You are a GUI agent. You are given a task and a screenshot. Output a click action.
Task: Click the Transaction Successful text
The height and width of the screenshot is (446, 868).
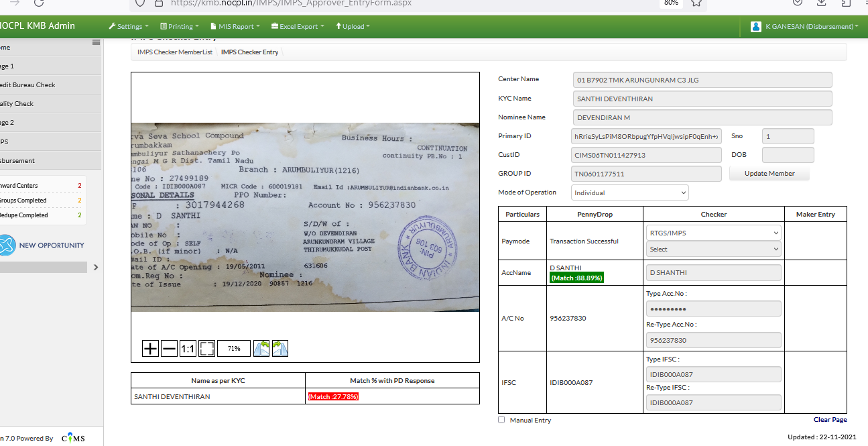click(x=584, y=241)
